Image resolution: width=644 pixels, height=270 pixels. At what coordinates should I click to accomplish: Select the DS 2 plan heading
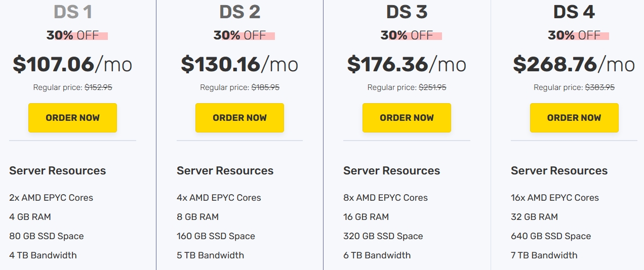tap(239, 12)
